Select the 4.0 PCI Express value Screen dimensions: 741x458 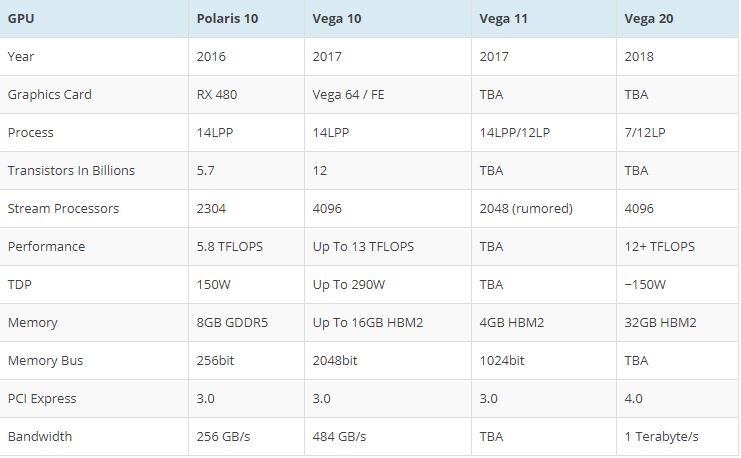pos(634,398)
